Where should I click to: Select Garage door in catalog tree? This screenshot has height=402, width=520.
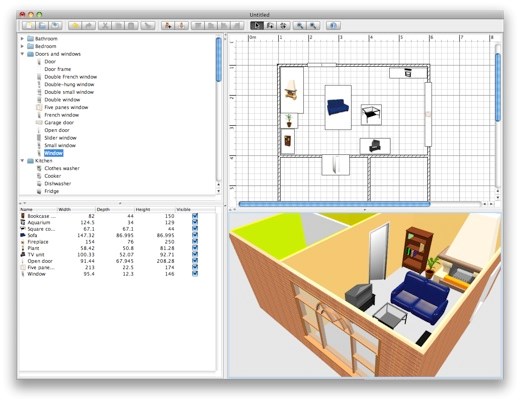[59, 123]
